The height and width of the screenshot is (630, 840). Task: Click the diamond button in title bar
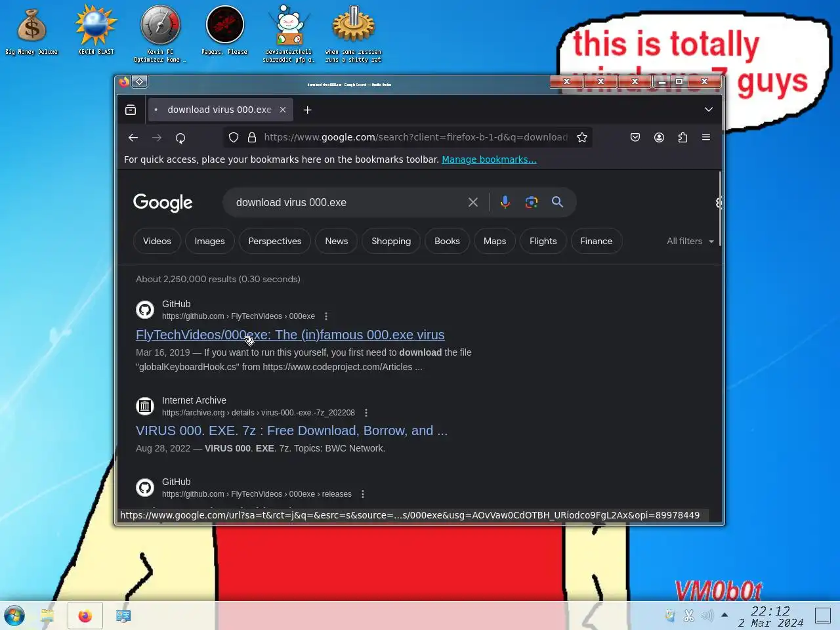click(140, 82)
